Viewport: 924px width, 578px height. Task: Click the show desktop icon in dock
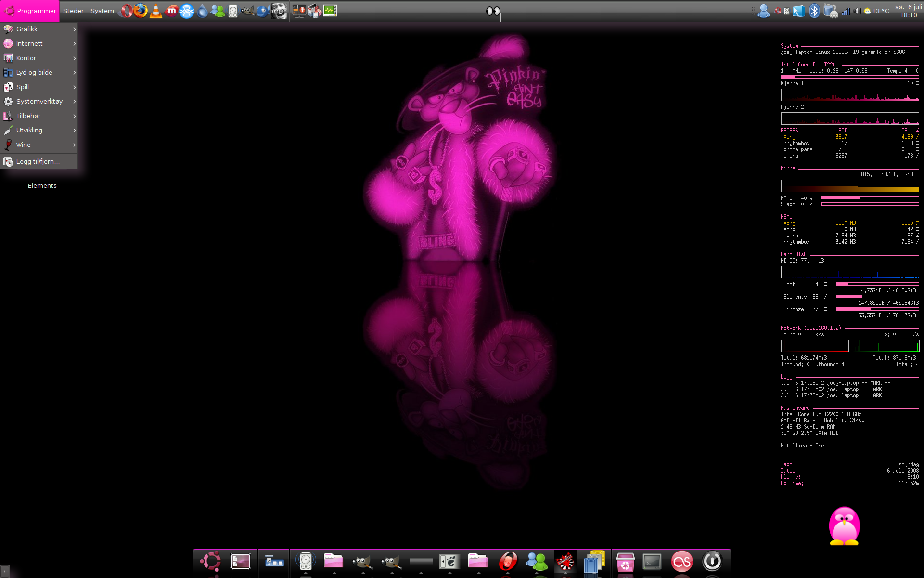[241, 561]
